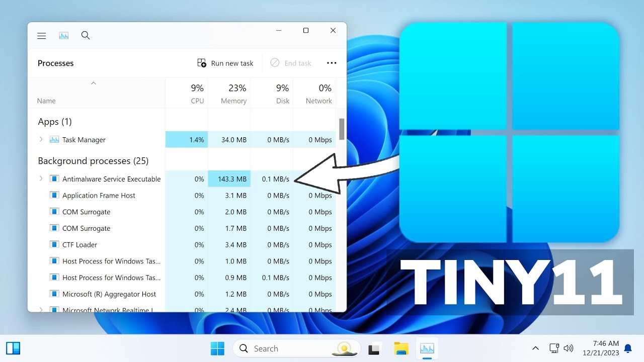Click the Apps (1) group header
This screenshot has width=644, height=362.
pos(55,121)
